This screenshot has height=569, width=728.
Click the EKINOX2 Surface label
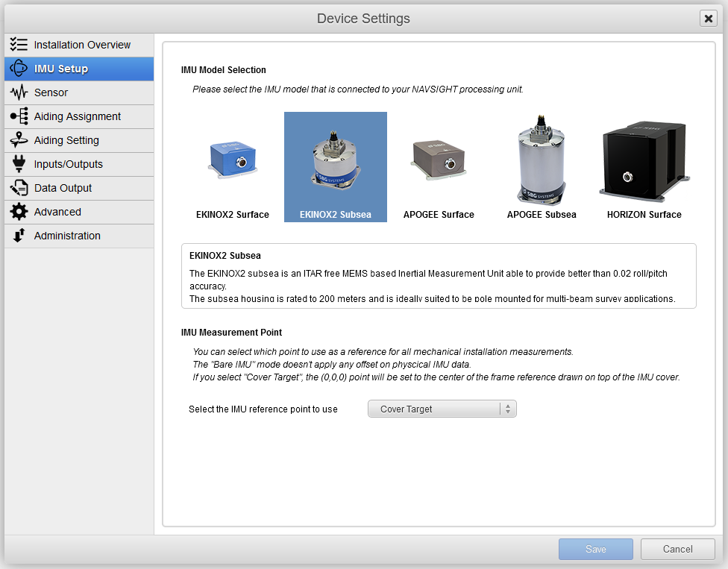[233, 215]
